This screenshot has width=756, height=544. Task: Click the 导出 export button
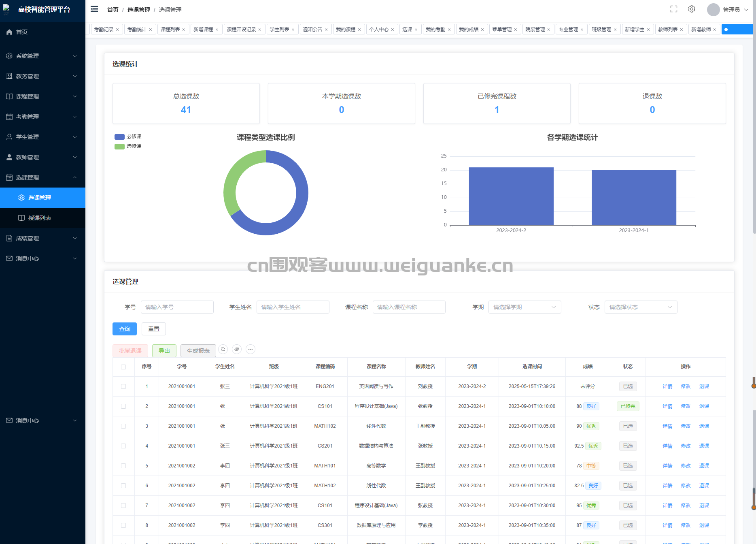click(x=164, y=351)
